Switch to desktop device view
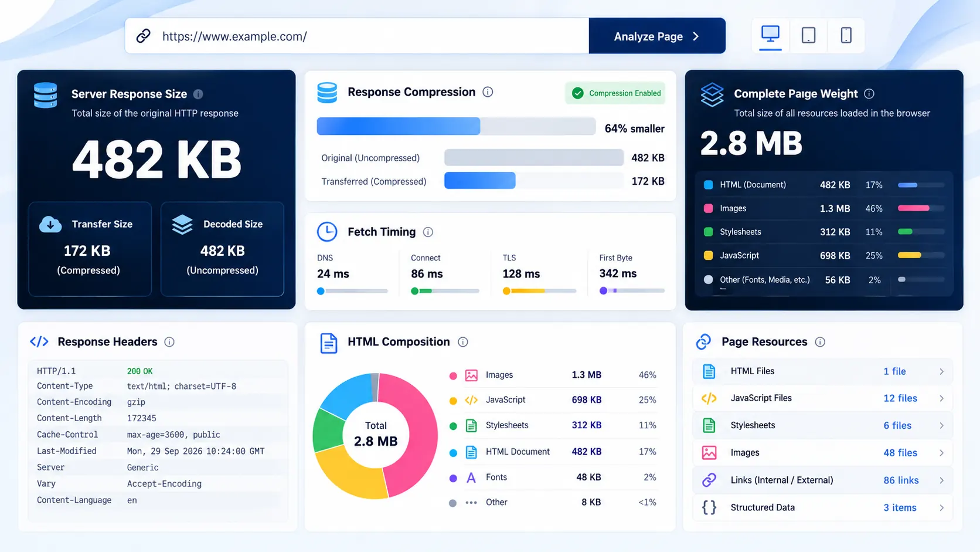 [770, 35]
